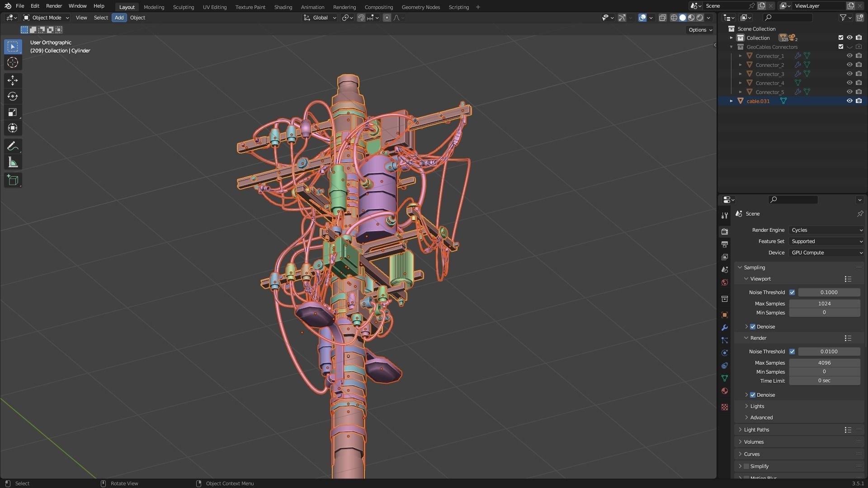
Task: Select the Move tool in toolbar
Action: 13,80
